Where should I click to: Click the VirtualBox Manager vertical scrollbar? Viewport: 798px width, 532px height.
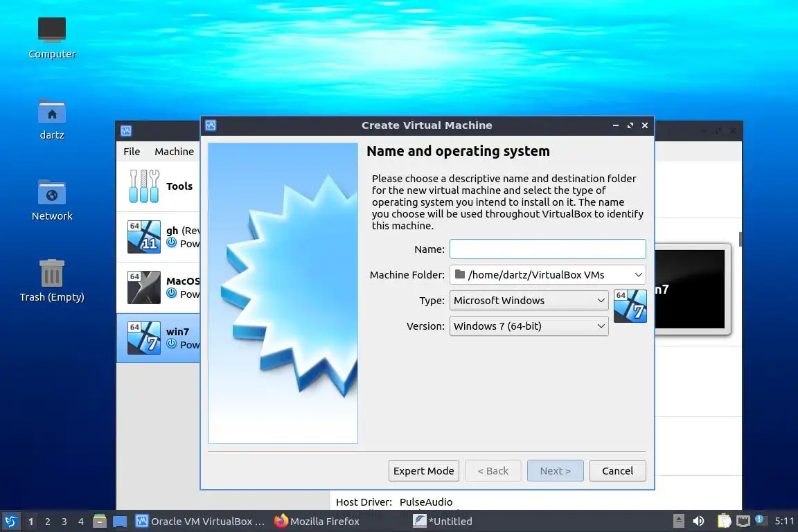[x=741, y=238]
